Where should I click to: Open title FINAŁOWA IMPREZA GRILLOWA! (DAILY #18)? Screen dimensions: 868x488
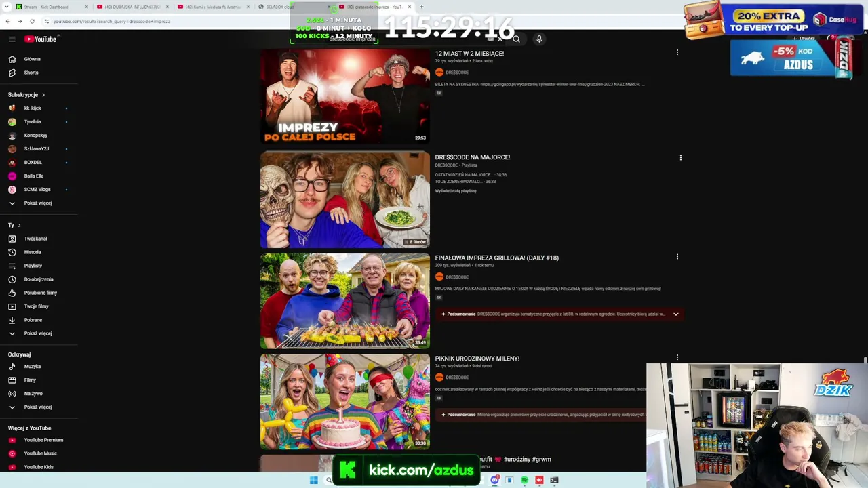(497, 258)
